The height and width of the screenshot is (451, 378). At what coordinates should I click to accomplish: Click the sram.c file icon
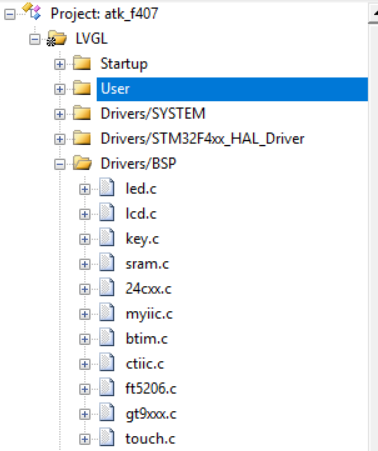click(107, 262)
